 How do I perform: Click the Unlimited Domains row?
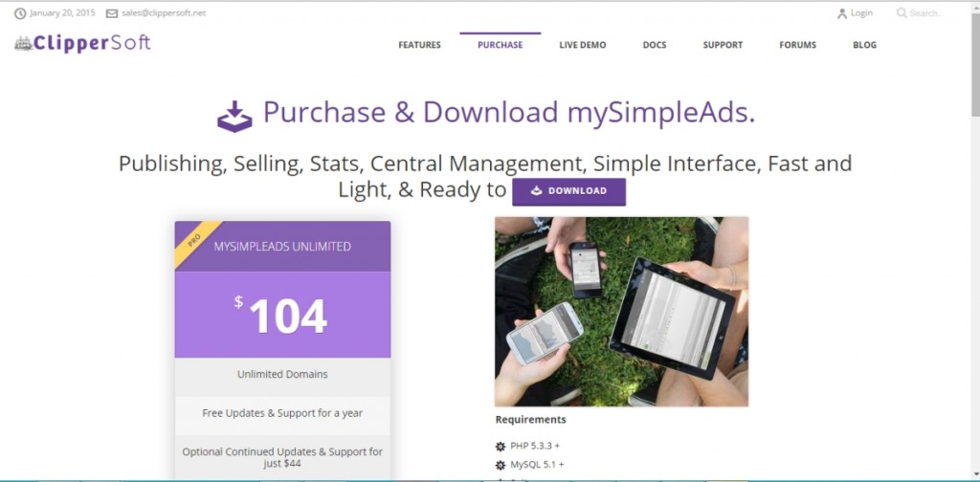[282, 375]
